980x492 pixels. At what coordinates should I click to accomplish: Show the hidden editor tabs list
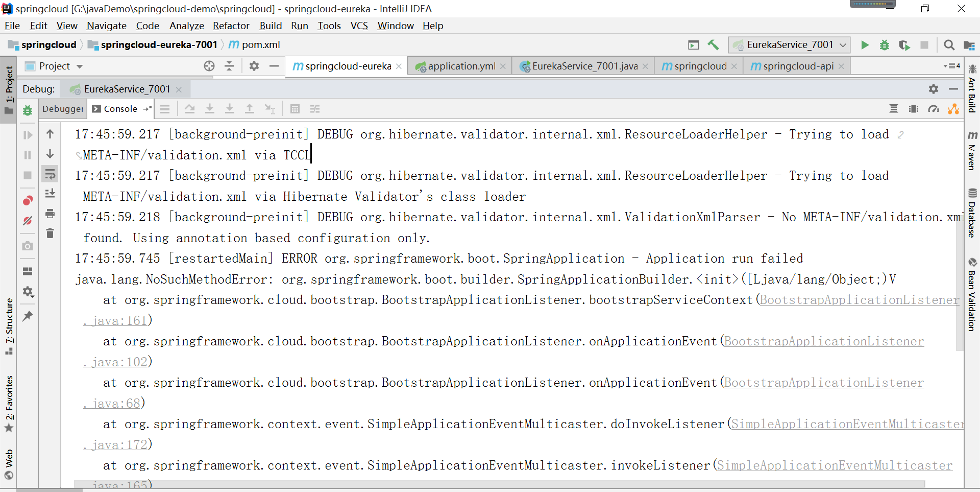pos(952,66)
